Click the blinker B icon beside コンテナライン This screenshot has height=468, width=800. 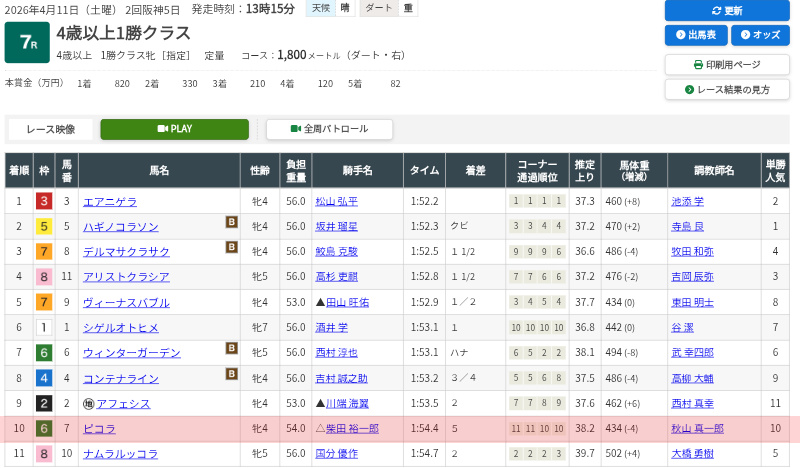coord(231,373)
